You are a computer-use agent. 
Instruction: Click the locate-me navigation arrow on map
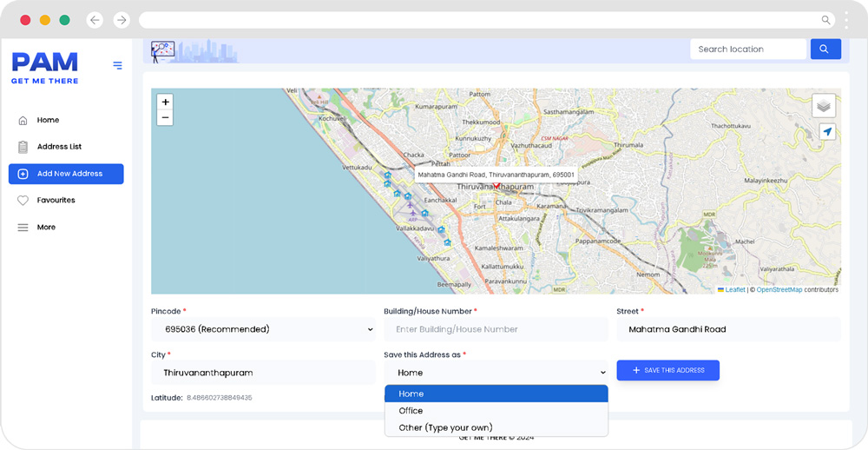click(x=827, y=131)
